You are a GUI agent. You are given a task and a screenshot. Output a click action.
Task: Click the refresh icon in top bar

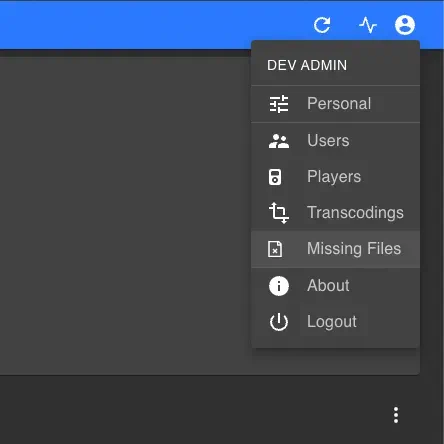[x=322, y=25]
